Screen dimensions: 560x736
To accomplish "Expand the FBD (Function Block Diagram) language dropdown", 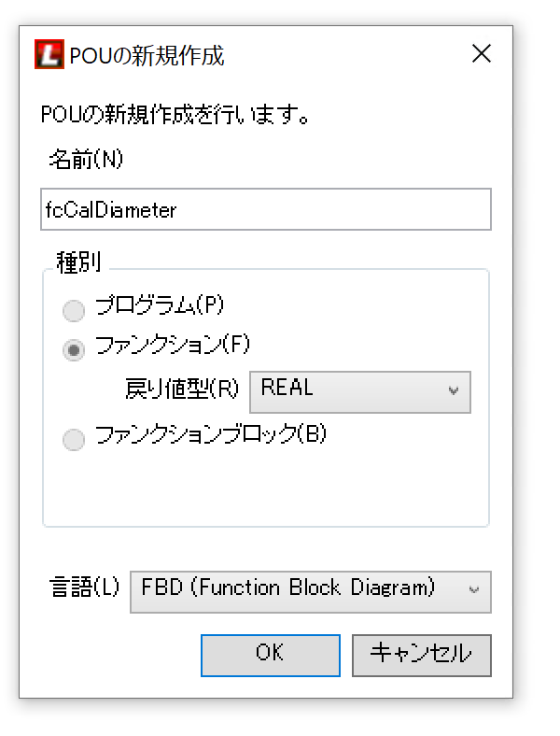I will click(x=310, y=591).
